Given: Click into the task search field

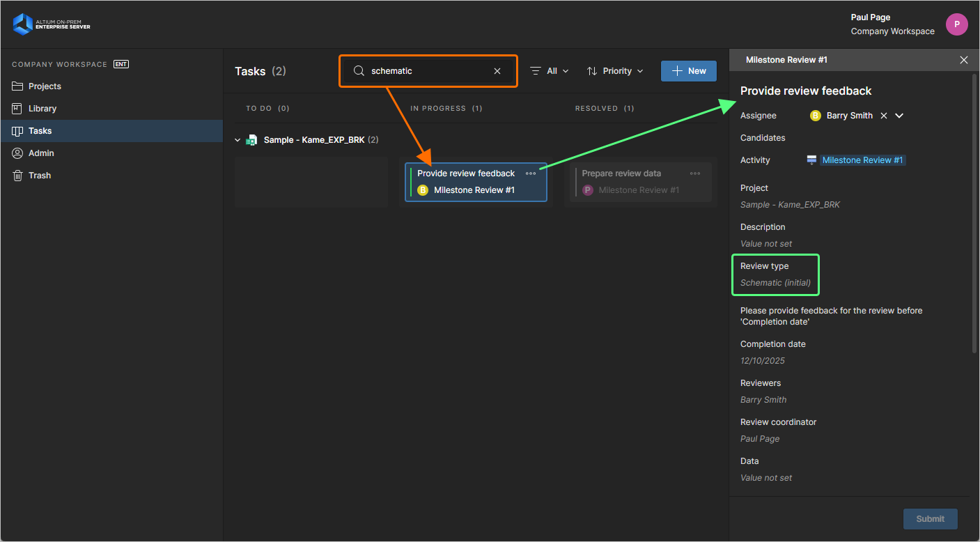Looking at the screenshot, I should pos(428,71).
